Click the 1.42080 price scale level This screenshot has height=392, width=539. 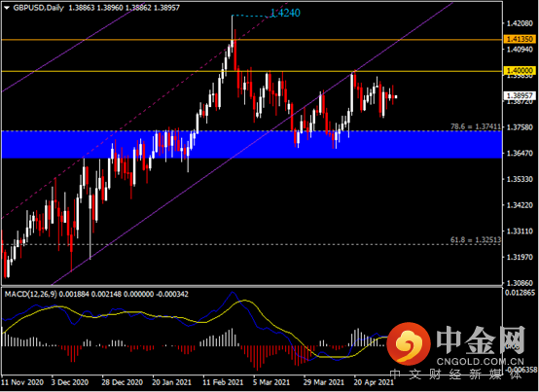coord(518,23)
